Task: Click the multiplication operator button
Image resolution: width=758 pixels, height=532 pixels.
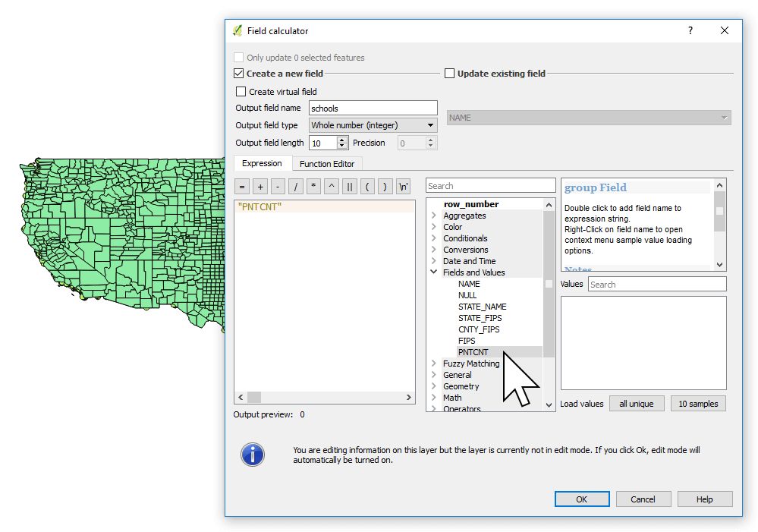Action: click(313, 186)
